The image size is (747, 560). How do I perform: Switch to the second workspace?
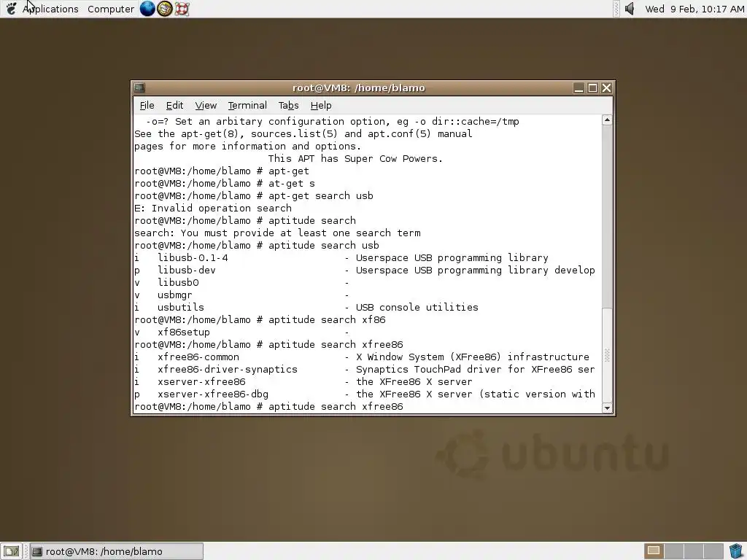tap(673, 551)
